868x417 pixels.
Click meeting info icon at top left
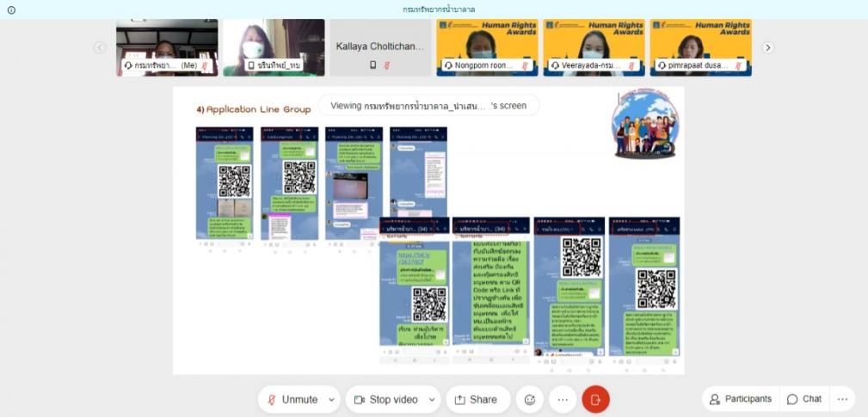[x=11, y=9]
